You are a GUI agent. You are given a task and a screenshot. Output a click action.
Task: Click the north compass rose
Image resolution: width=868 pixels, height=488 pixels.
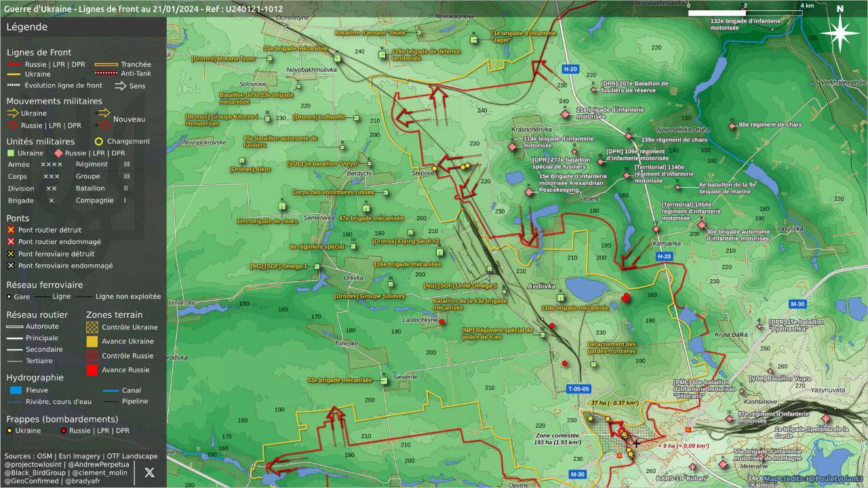[840, 31]
